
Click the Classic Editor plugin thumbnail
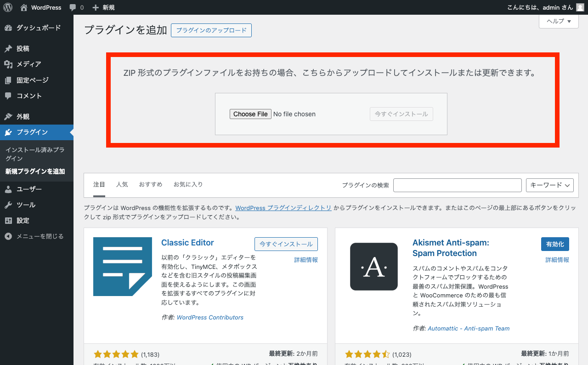(123, 267)
